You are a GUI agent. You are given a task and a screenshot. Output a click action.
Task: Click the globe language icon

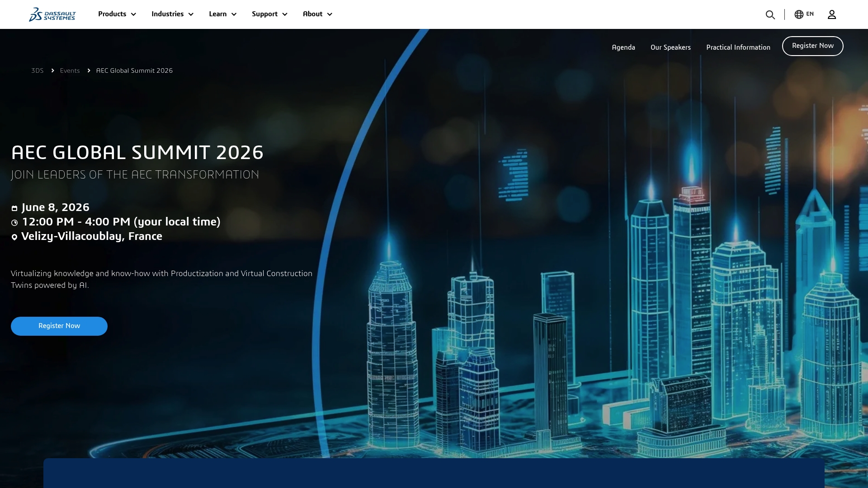[799, 14]
